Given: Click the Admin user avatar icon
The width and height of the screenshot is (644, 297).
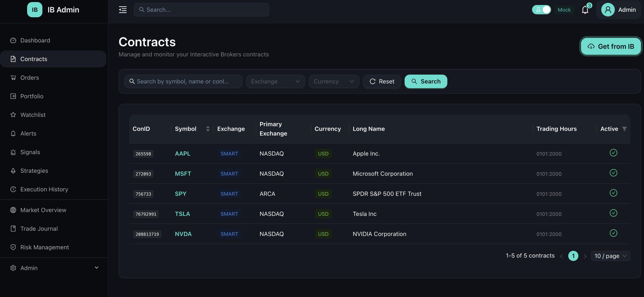Looking at the screenshot, I should tap(608, 9).
